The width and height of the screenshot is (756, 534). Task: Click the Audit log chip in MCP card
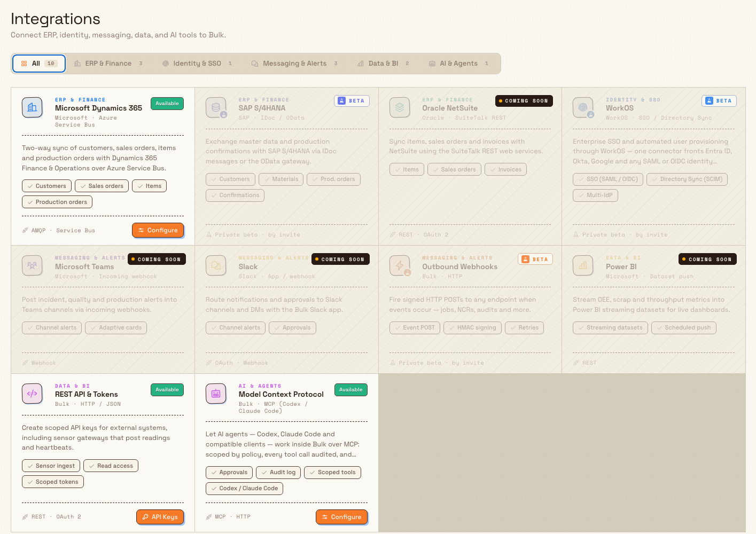pos(278,473)
